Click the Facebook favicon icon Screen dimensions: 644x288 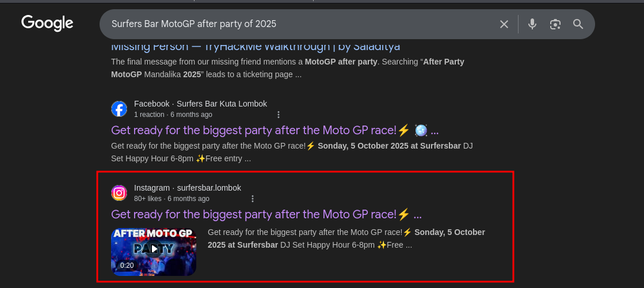click(119, 109)
